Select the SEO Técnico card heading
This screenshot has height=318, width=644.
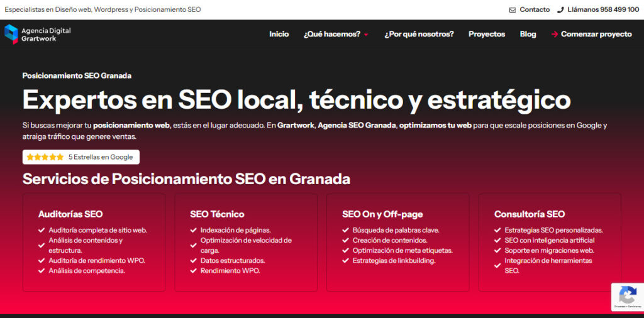click(x=217, y=214)
